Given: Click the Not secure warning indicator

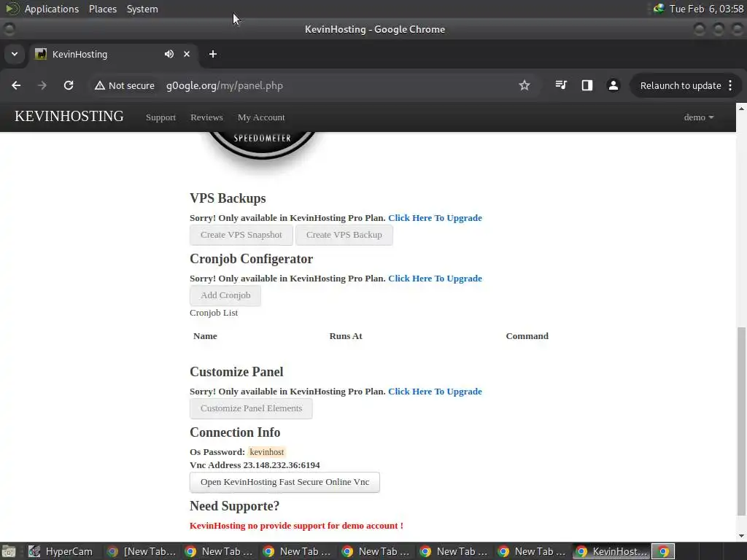Looking at the screenshot, I should (x=124, y=86).
